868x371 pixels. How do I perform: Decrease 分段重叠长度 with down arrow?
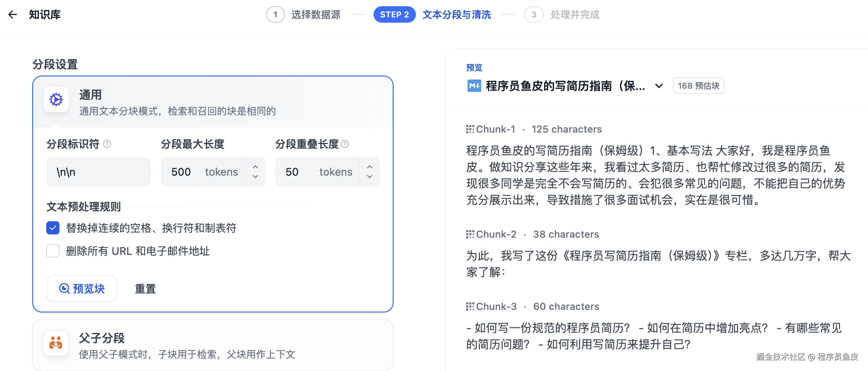pos(370,177)
